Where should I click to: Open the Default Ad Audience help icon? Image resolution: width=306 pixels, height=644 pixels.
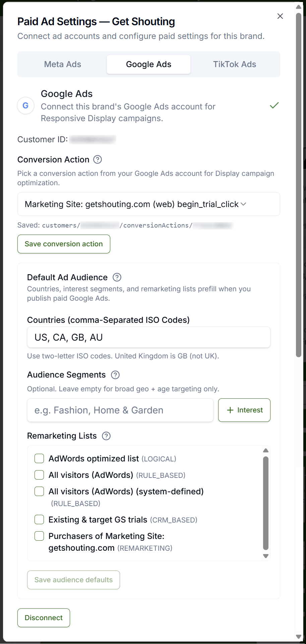pos(117,277)
